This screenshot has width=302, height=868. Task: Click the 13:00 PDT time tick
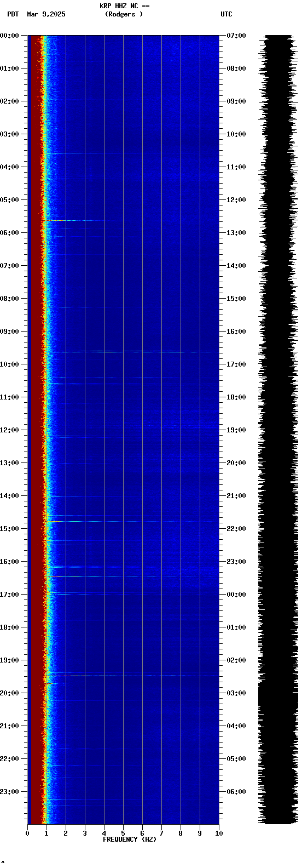coord(9,463)
